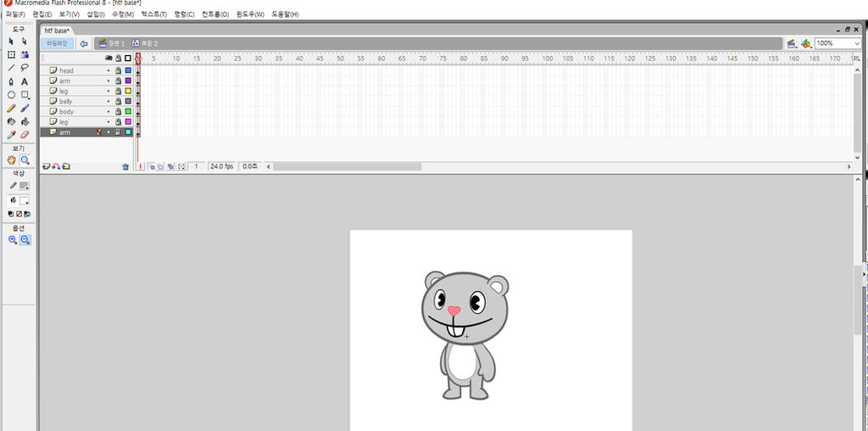The image size is (868, 431).
Task: Select the Text tool
Action: (25, 81)
